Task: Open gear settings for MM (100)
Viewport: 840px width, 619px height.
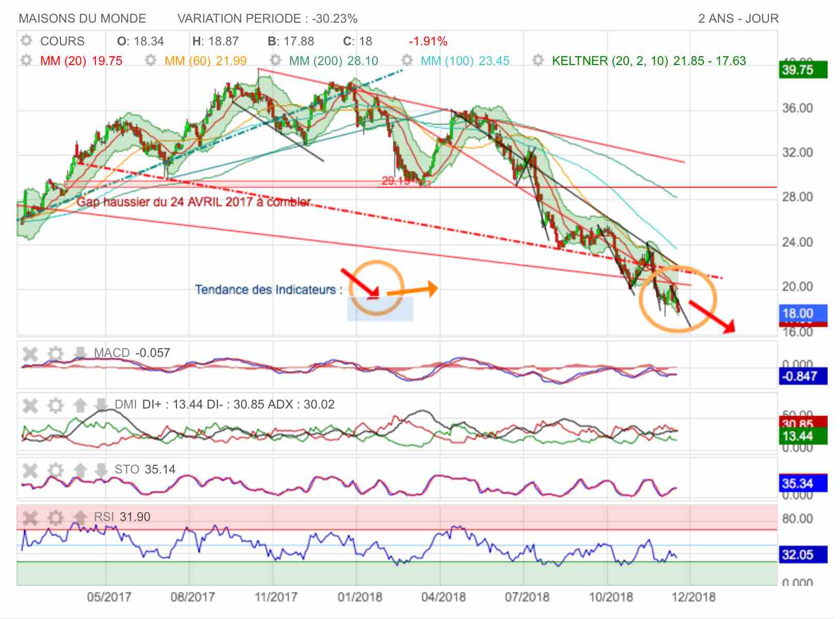Action: (407, 60)
